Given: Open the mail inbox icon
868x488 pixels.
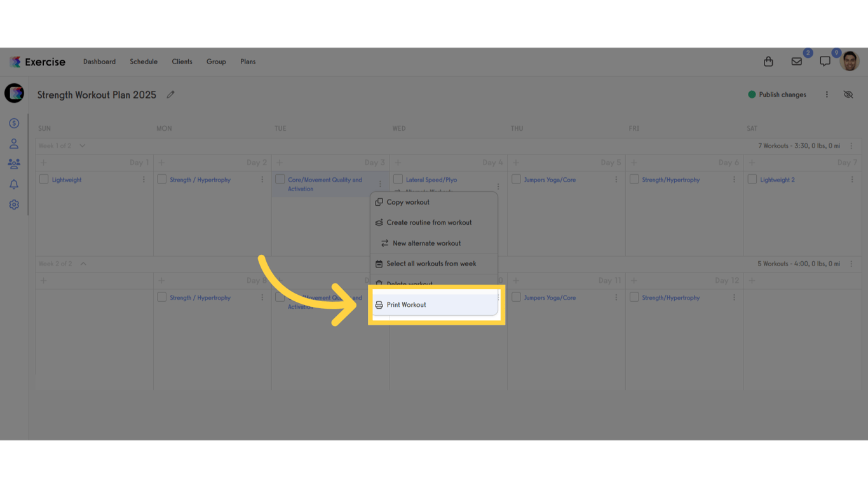Looking at the screenshot, I should [796, 62].
